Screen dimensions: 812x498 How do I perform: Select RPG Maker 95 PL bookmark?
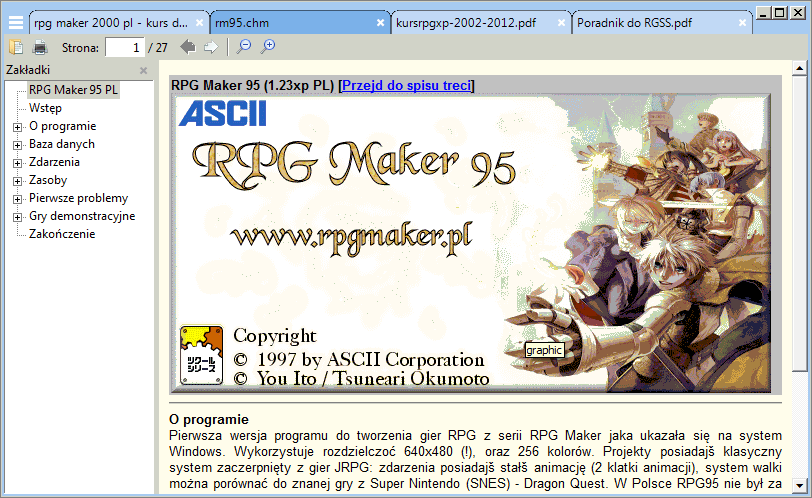(x=74, y=90)
